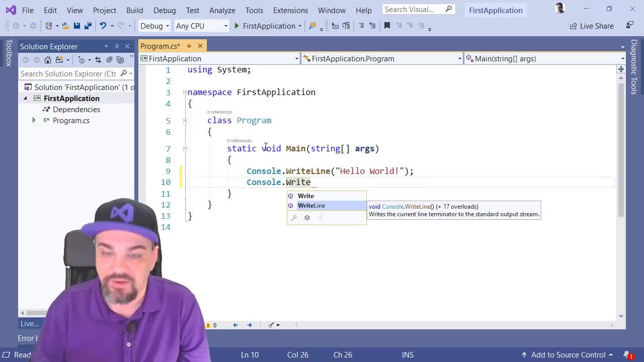The height and width of the screenshot is (362, 644).
Task: Toggle the methods filter in IntelliSense popup
Action: pyautogui.click(x=307, y=218)
